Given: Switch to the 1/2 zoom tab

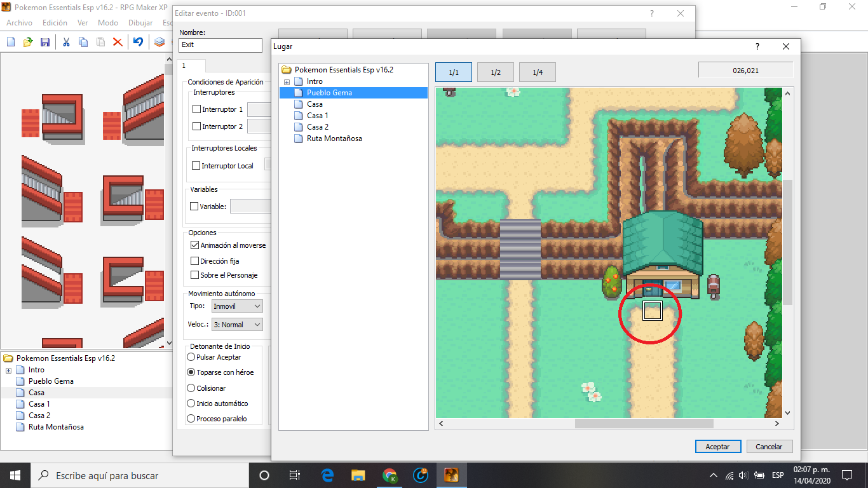Looking at the screenshot, I should point(496,72).
